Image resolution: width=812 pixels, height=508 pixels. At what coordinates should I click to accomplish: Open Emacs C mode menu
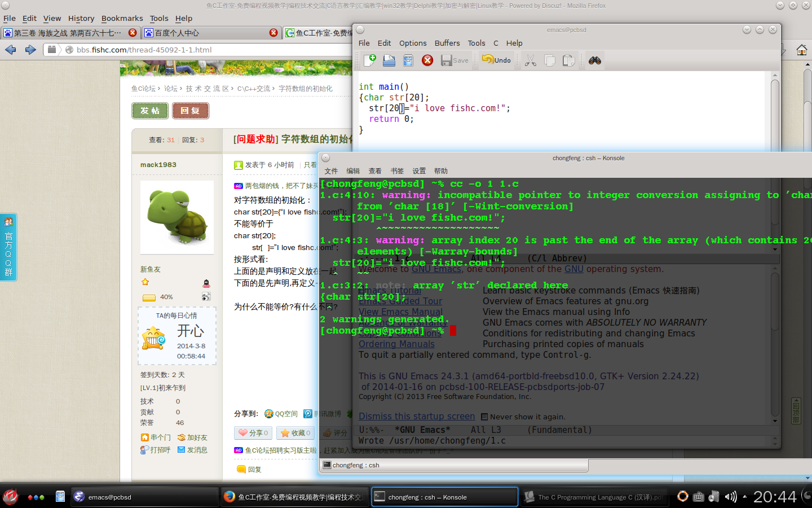[x=496, y=43]
